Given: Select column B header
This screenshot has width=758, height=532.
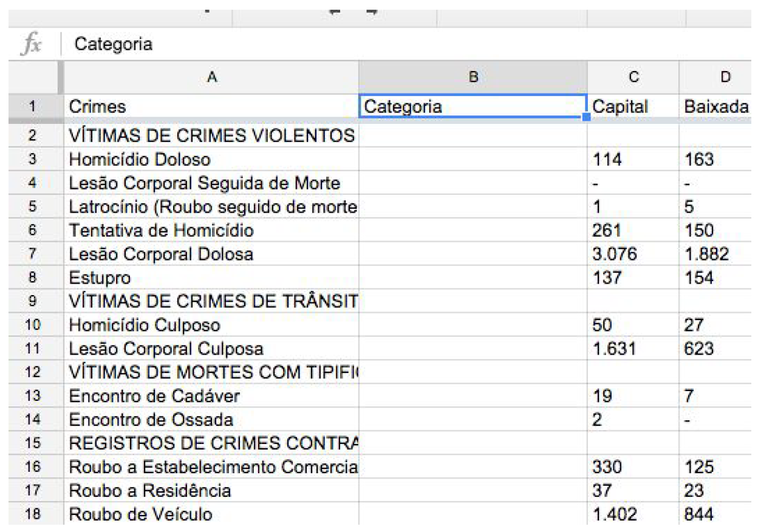Looking at the screenshot, I should pyautogui.click(x=473, y=77).
